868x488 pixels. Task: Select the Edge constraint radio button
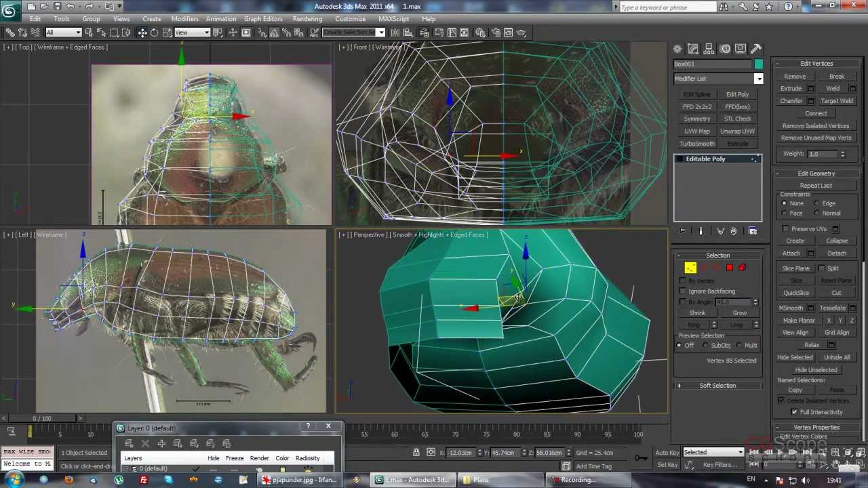[816, 203]
